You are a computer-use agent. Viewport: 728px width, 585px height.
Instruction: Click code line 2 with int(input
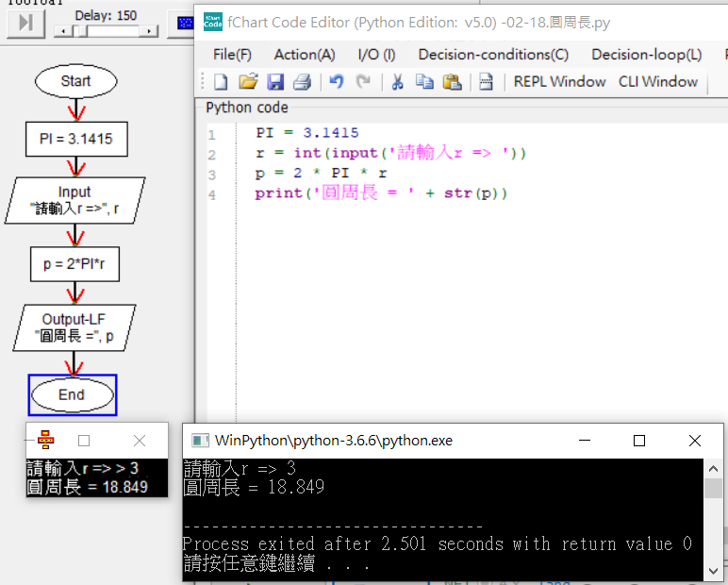pos(390,153)
